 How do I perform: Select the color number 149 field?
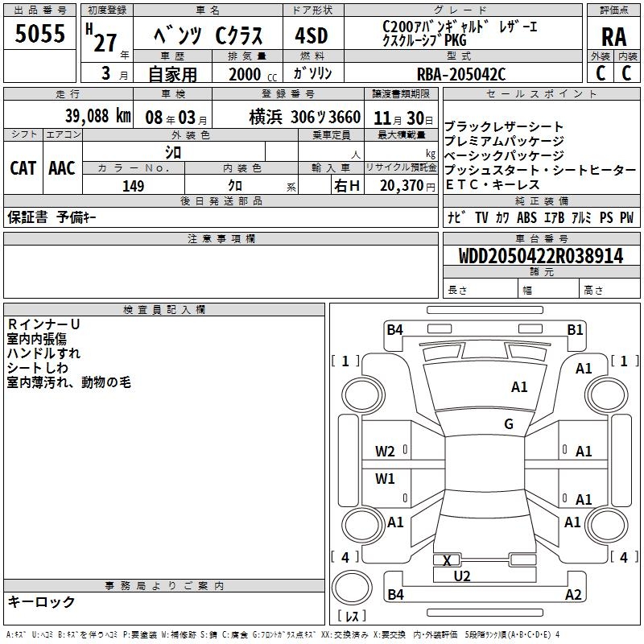[133, 186]
